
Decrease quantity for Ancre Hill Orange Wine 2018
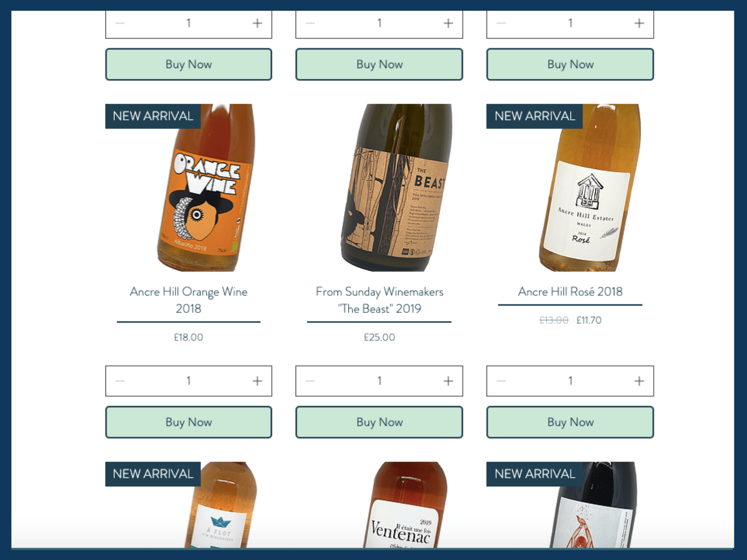[x=120, y=381]
